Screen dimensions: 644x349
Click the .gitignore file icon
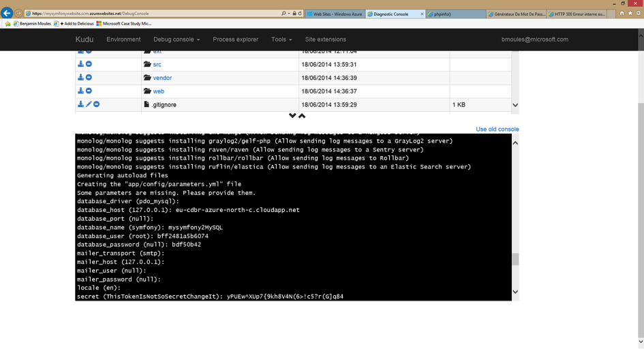pyautogui.click(x=147, y=104)
